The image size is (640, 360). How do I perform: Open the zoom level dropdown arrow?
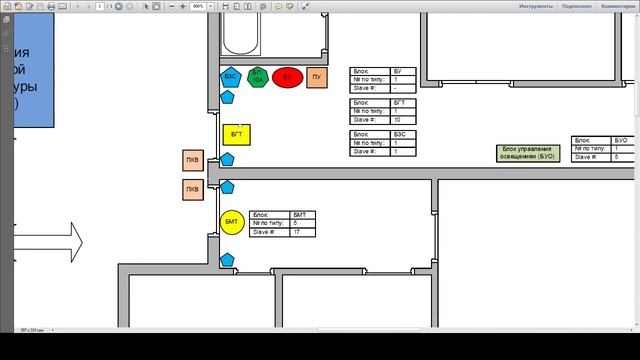click(x=211, y=6)
